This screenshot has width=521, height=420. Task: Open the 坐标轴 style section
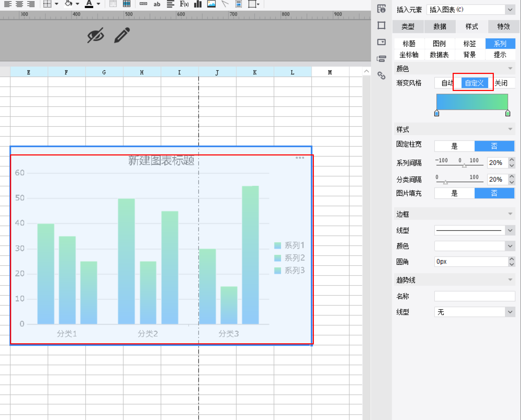(409, 55)
